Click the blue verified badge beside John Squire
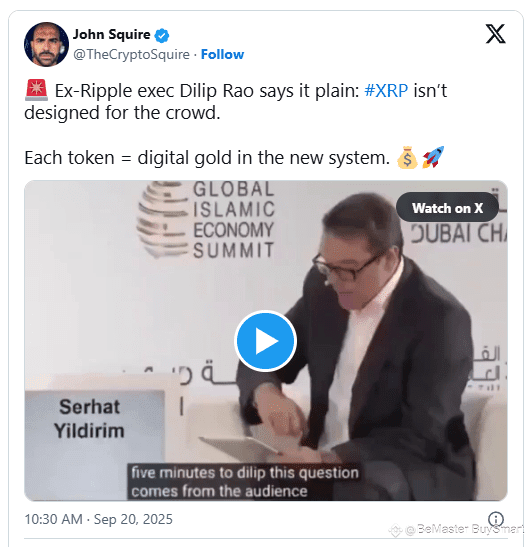532x547 pixels. (x=162, y=36)
